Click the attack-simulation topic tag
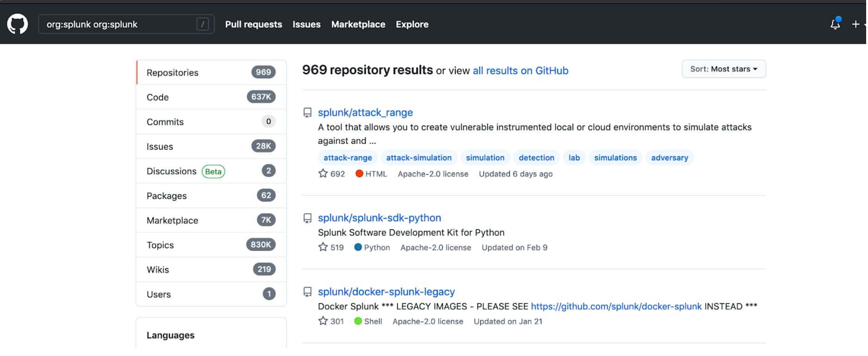Image resolution: width=868 pixels, height=356 pixels. (x=419, y=158)
